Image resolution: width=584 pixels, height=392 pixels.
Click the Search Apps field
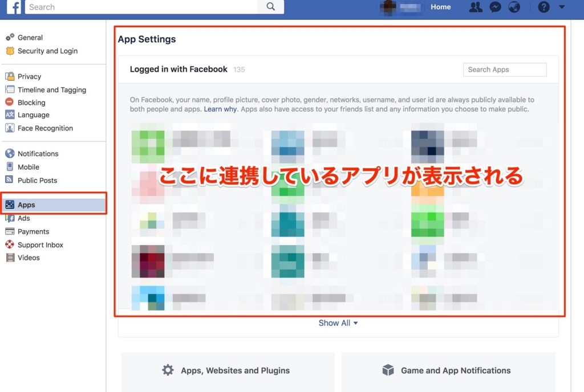pyautogui.click(x=505, y=70)
